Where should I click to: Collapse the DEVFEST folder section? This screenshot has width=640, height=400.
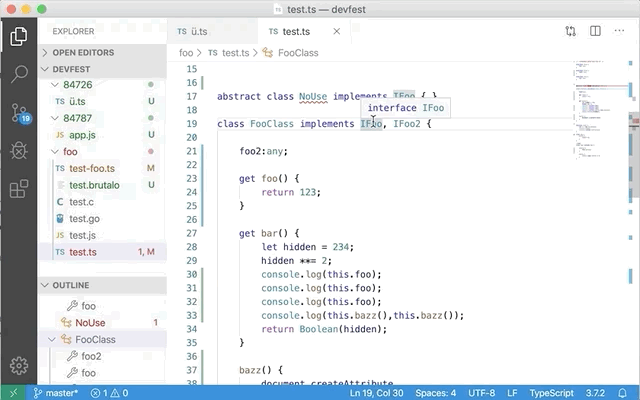tap(102, 69)
